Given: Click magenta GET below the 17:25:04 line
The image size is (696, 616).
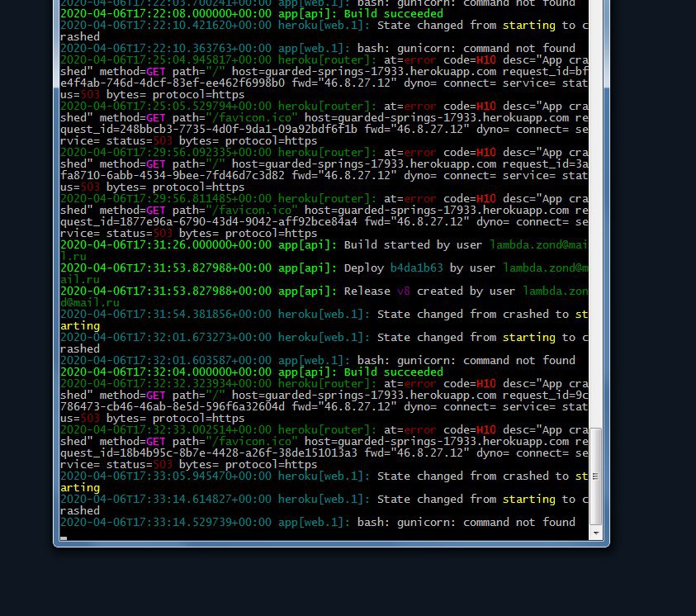Looking at the screenshot, I should point(156,72).
